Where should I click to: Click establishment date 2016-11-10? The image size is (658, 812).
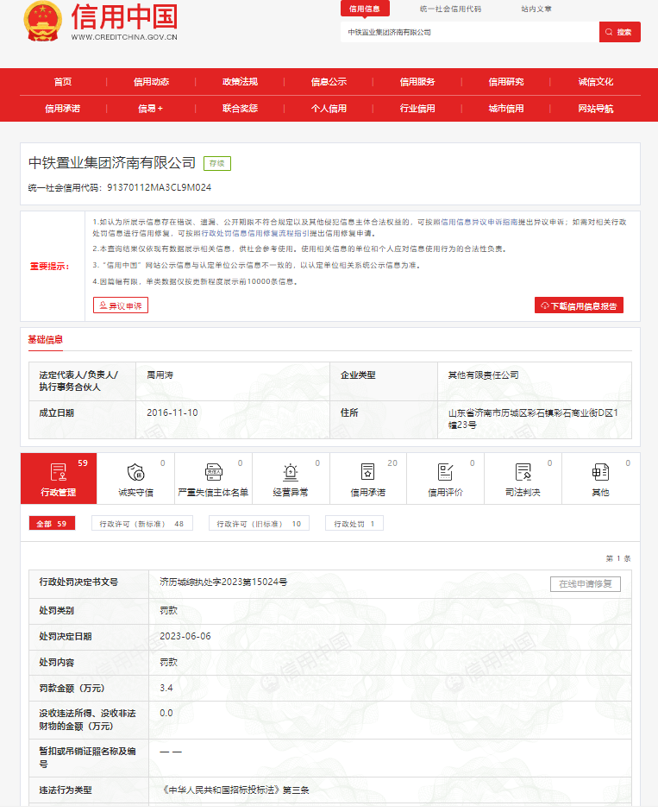pos(172,412)
